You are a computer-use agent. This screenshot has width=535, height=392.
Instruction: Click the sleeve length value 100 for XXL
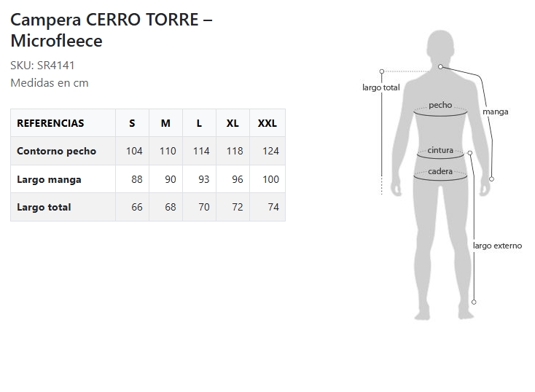pyautogui.click(x=270, y=179)
